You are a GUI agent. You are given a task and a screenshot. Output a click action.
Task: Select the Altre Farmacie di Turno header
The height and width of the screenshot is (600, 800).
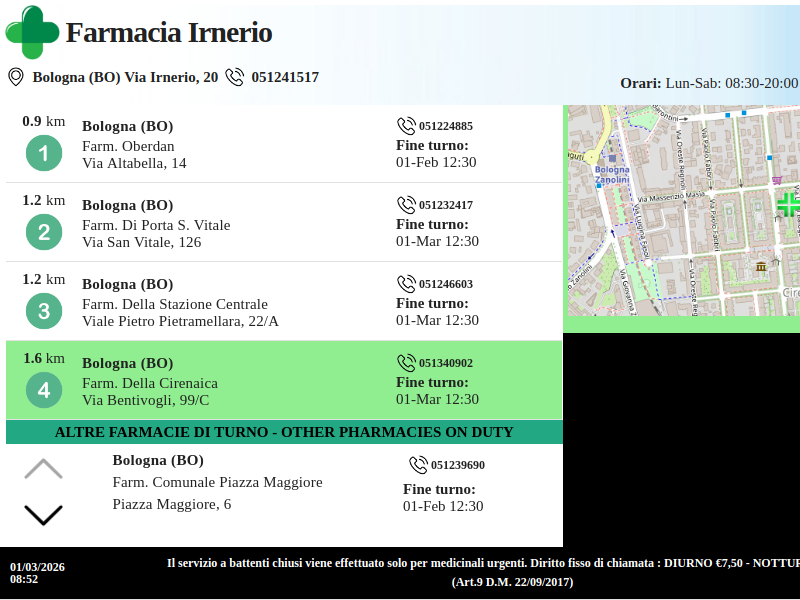(284, 432)
